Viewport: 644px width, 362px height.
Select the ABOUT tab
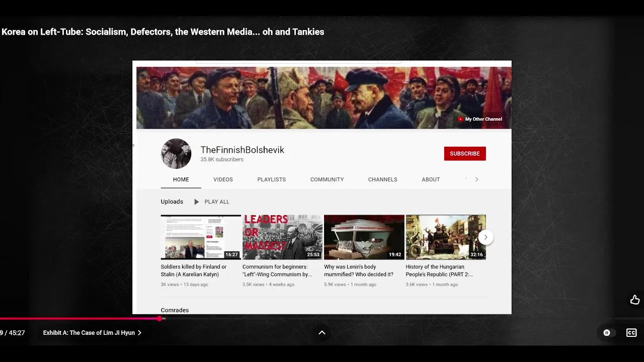(x=431, y=179)
